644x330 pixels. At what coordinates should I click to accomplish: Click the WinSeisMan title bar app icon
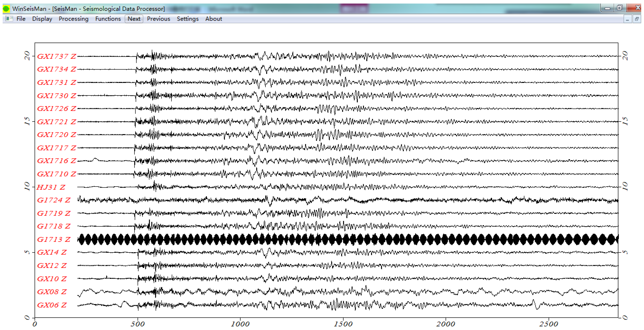(6, 9)
